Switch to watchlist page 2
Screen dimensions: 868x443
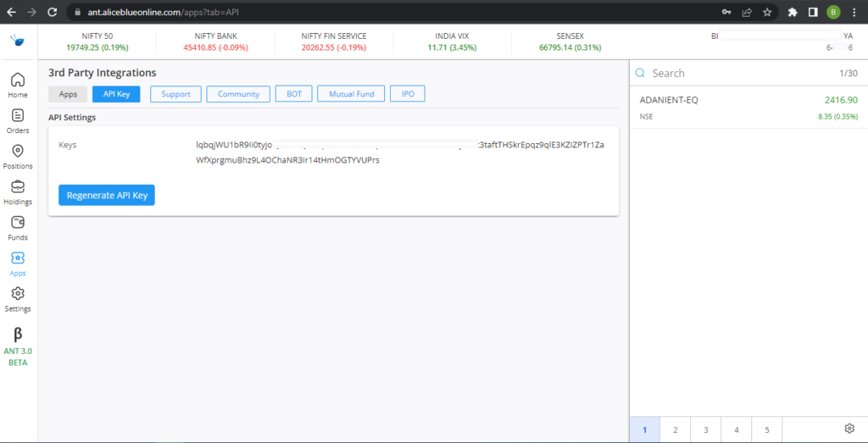point(676,429)
